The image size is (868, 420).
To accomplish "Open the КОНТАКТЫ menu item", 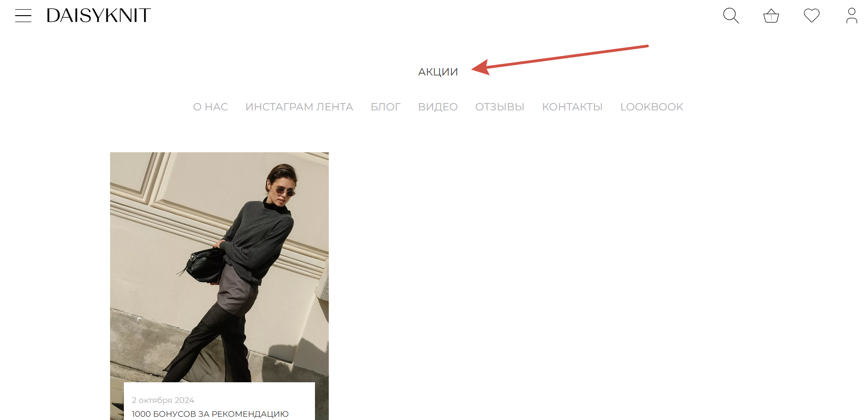I will coord(572,107).
